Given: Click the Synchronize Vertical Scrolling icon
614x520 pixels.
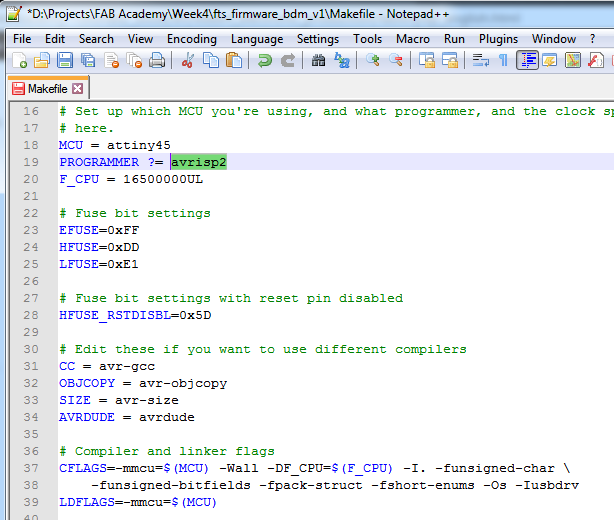Looking at the screenshot, I should 426,60.
